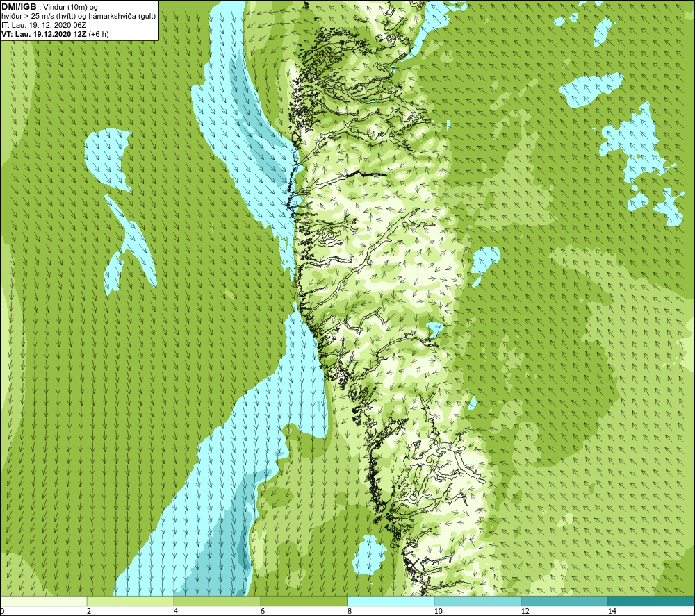Click the 'VT: Lau. 19.12.2020 12Z (+6 h)' line
This screenshot has width=695, height=616.
pos(55,34)
